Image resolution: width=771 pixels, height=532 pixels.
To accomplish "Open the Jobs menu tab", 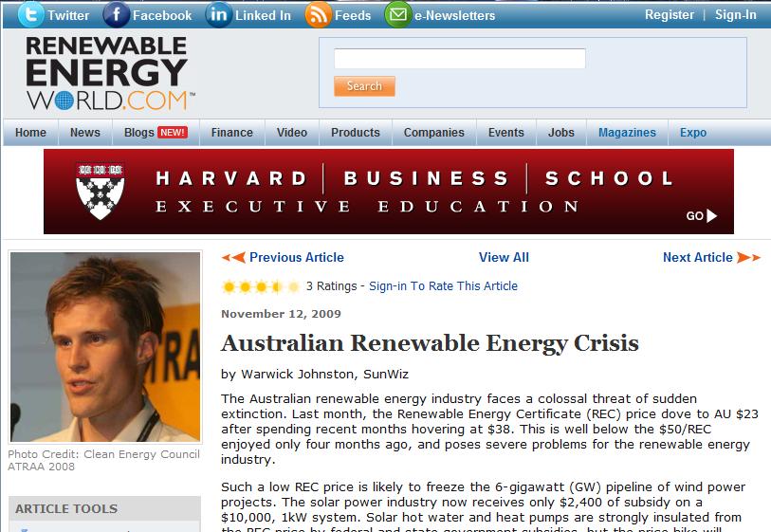I will (x=561, y=132).
